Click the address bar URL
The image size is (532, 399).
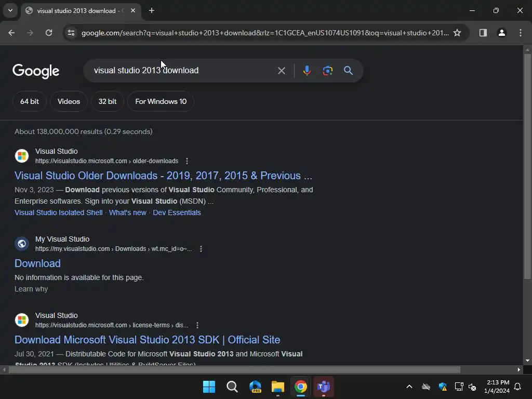265,33
